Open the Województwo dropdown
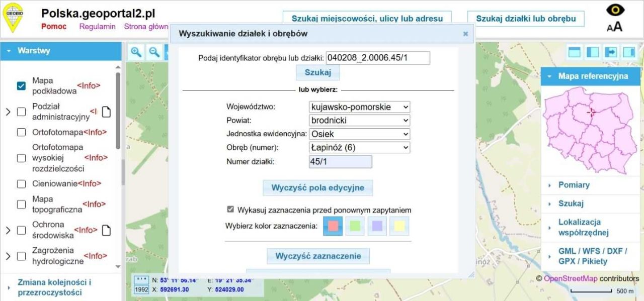The height and width of the screenshot is (301, 644). [x=359, y=107]
